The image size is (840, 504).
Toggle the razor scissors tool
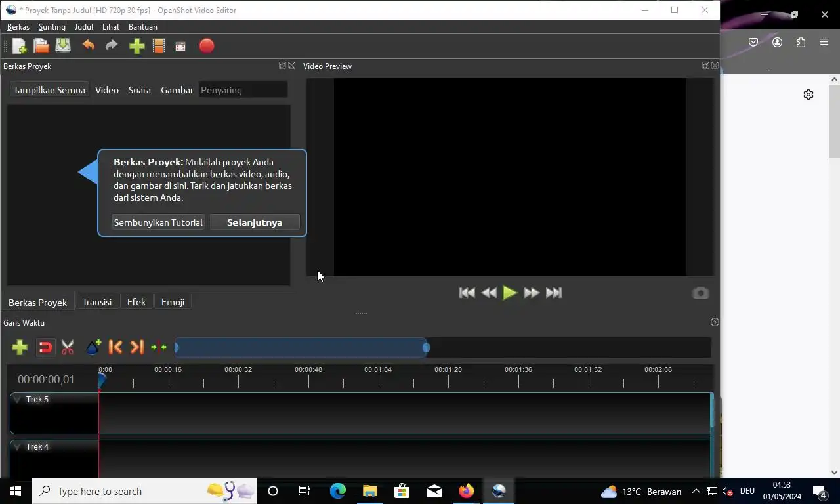[x=68, y=347]
